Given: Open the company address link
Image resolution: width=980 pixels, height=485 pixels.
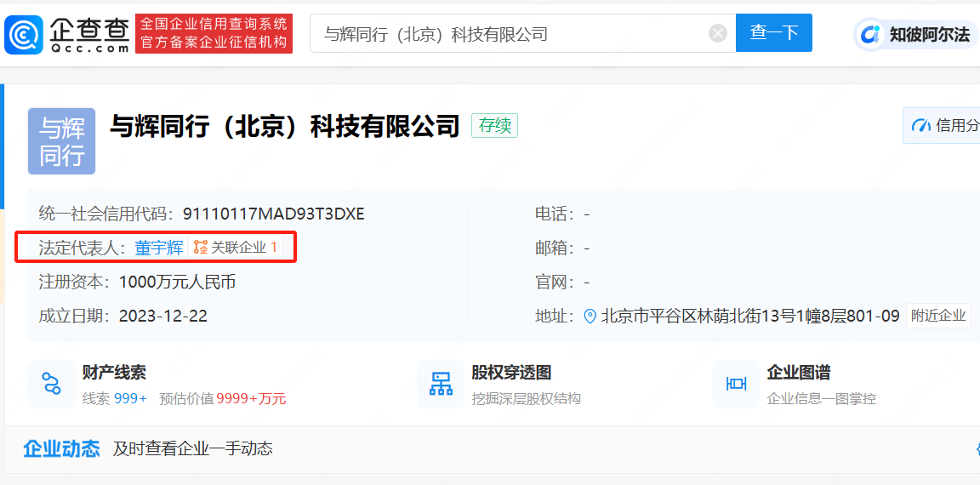Looking at the screenshot, I should point(749,317).
